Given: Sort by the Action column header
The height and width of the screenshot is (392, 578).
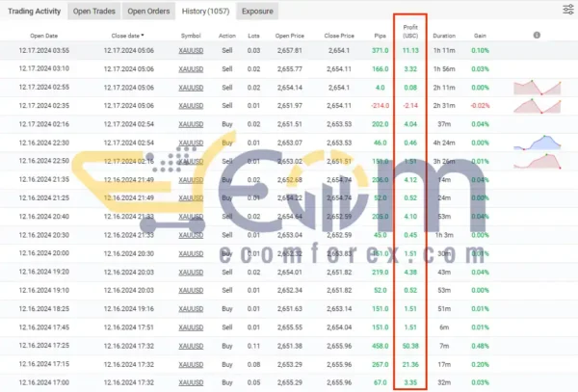Looking at the screenshot, I should [227, 36].
